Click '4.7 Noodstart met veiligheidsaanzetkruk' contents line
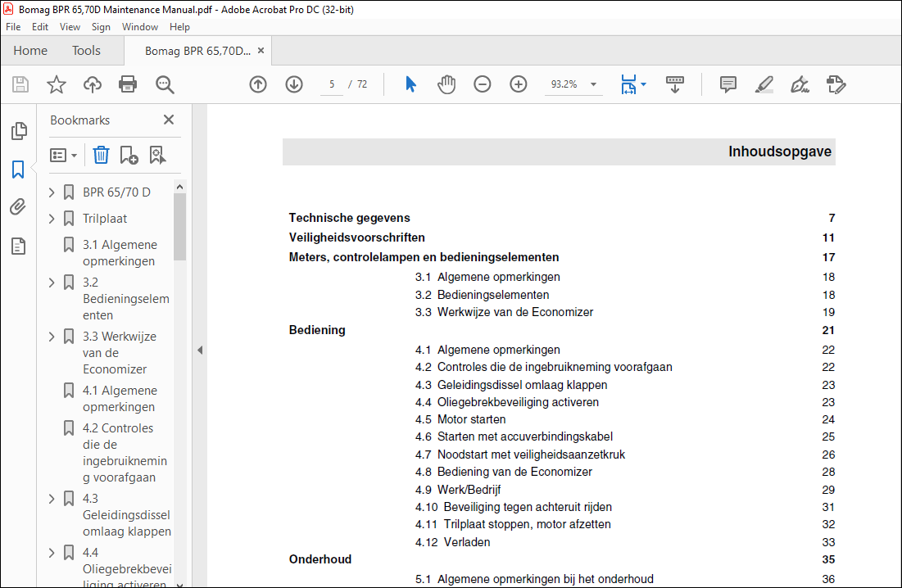The width and height of the screenshot is (902, 588). (x=520, y=455)
